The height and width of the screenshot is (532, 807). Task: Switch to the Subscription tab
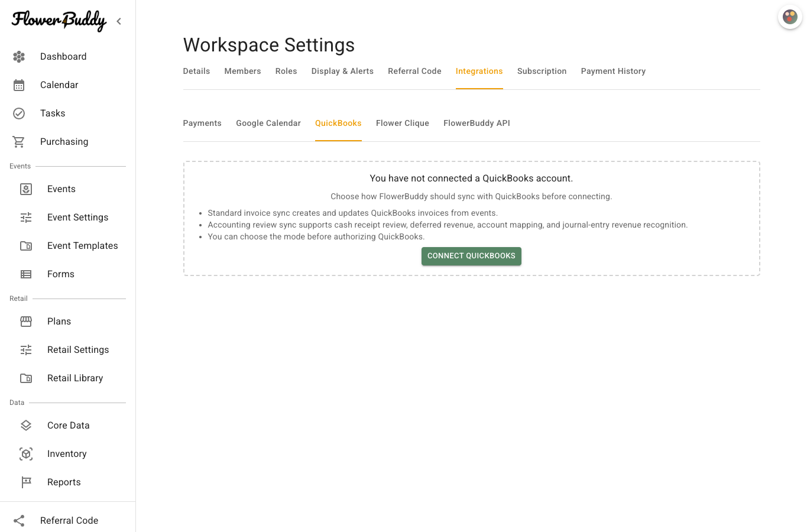click(x=542, y=71)
